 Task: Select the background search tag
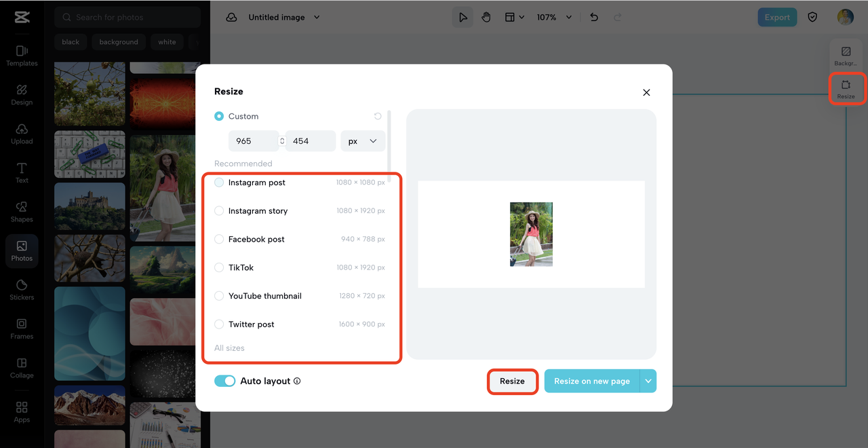click(x=119, y=42)
